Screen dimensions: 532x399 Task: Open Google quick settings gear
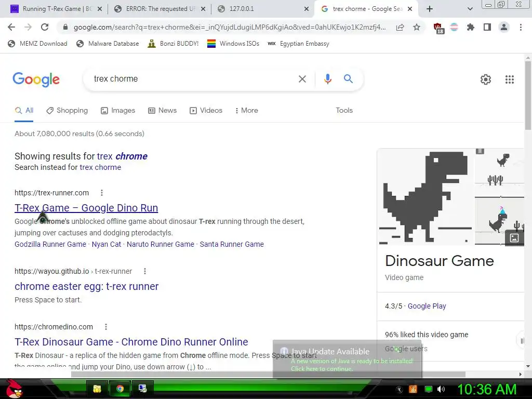click(486, 79)
